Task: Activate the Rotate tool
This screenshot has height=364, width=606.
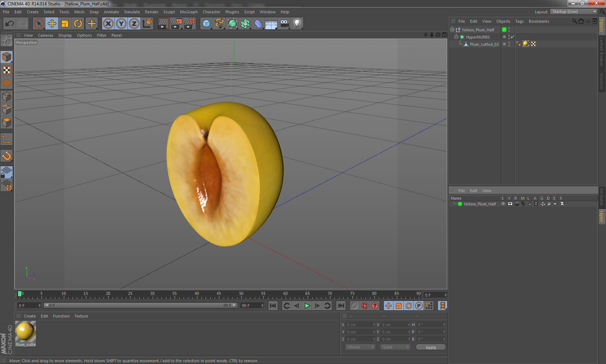Action: pos(78,24)
